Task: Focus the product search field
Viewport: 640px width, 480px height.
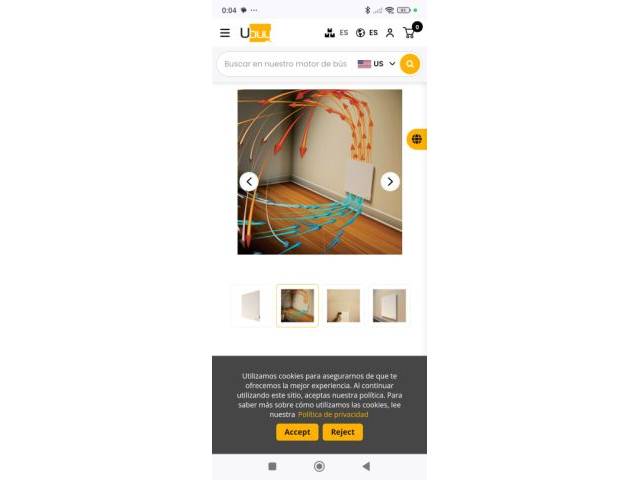Action: pos(286,64)
